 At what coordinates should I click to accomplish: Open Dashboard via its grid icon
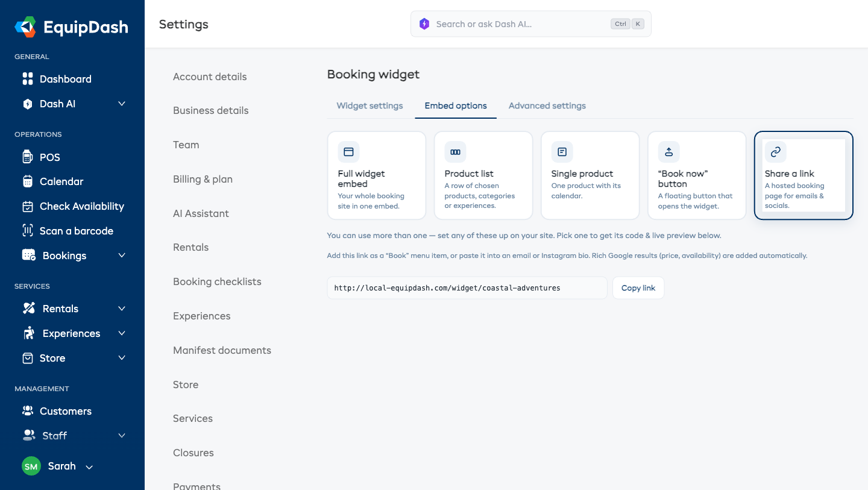(x=27, y=79)
